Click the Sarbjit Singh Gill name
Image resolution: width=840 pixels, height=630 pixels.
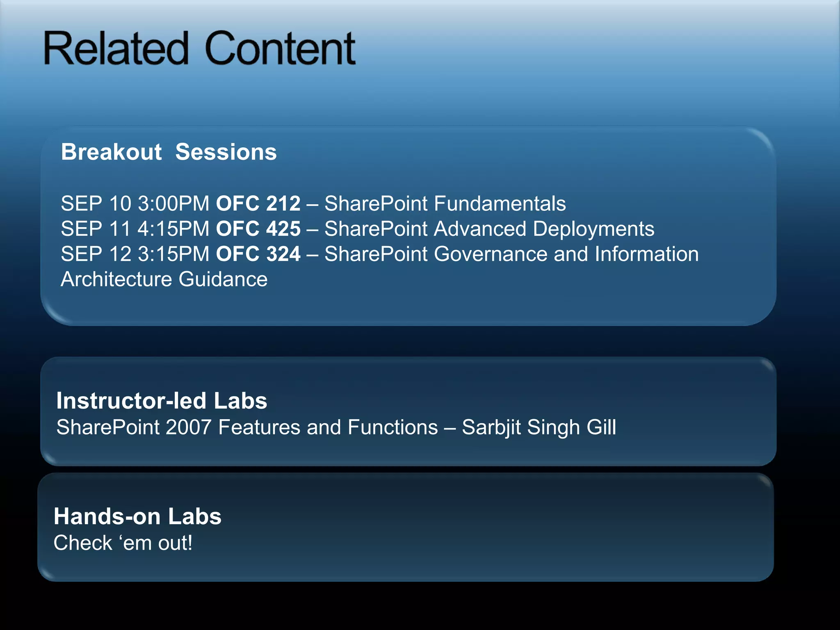(x=539, y=427)
